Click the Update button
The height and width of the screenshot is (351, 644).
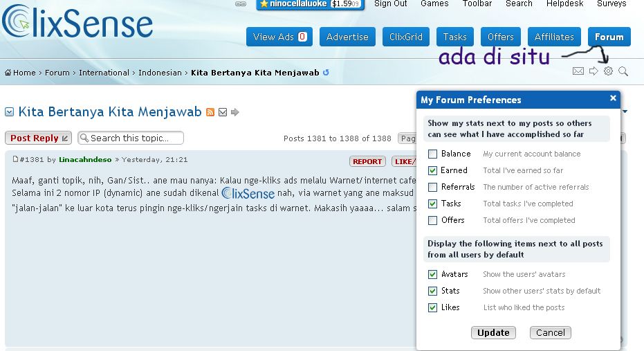[x=493, y=332]
